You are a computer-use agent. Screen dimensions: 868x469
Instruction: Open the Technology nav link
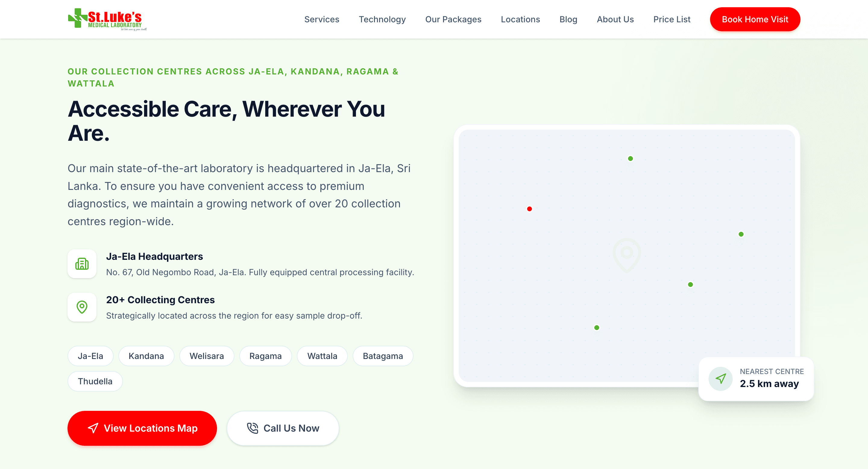pyautogui.click(x=382, y=19)
